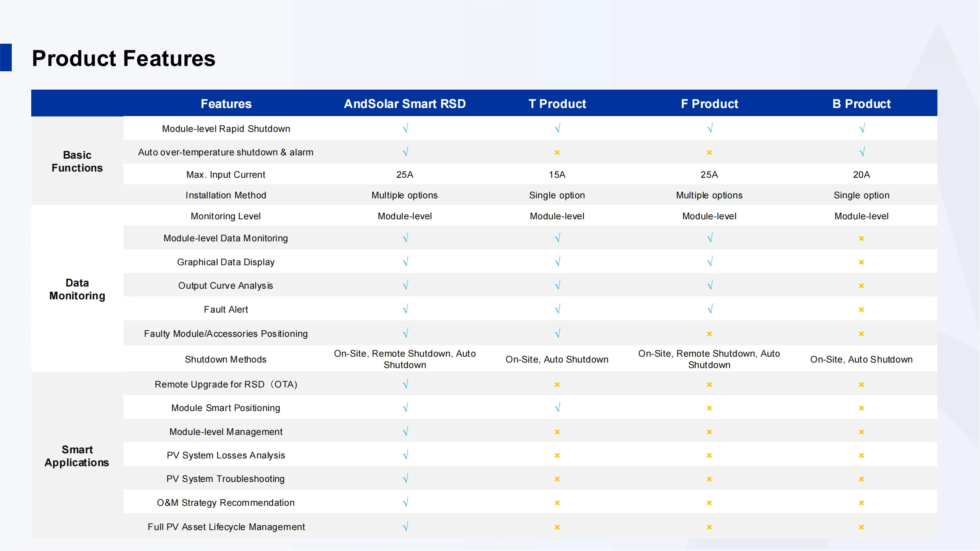980x551 pixels.
Task: Click AndSolar checkmark for Remote Upgrade OTA
Action: (x=405, y=384)
